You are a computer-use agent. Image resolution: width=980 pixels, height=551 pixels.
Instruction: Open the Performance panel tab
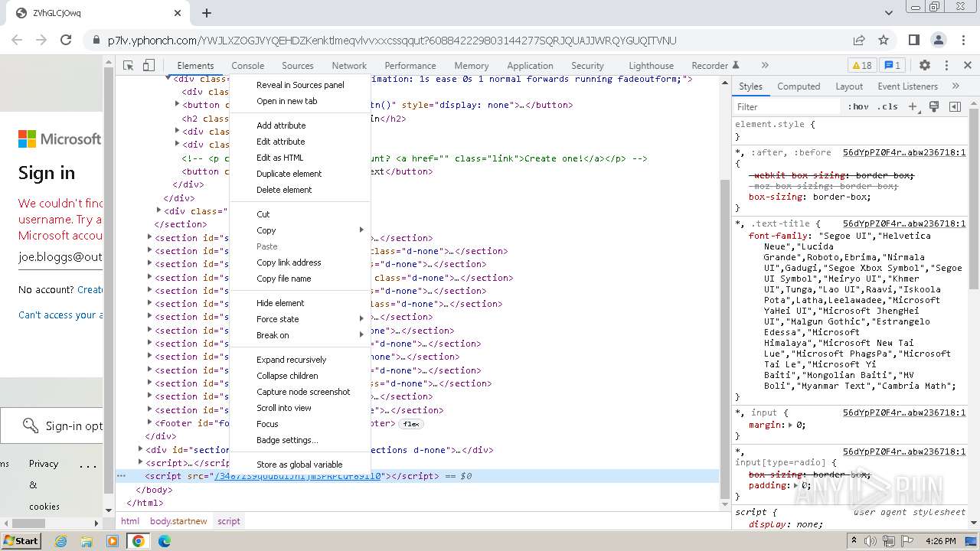tap(410, 66)
